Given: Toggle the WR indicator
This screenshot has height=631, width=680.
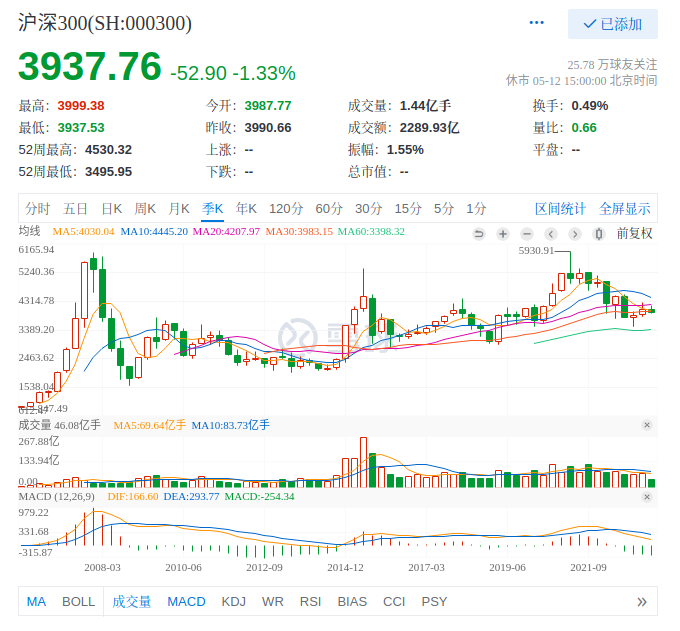Looking at the screenshot, I should tap(273, 602).
